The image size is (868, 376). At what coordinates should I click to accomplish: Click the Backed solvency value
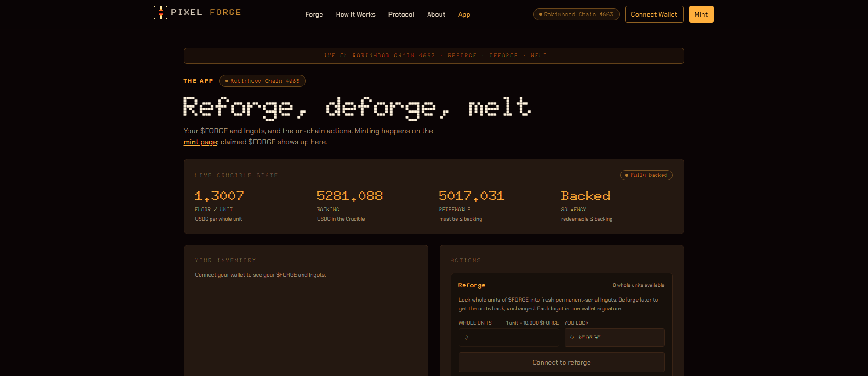586,196
